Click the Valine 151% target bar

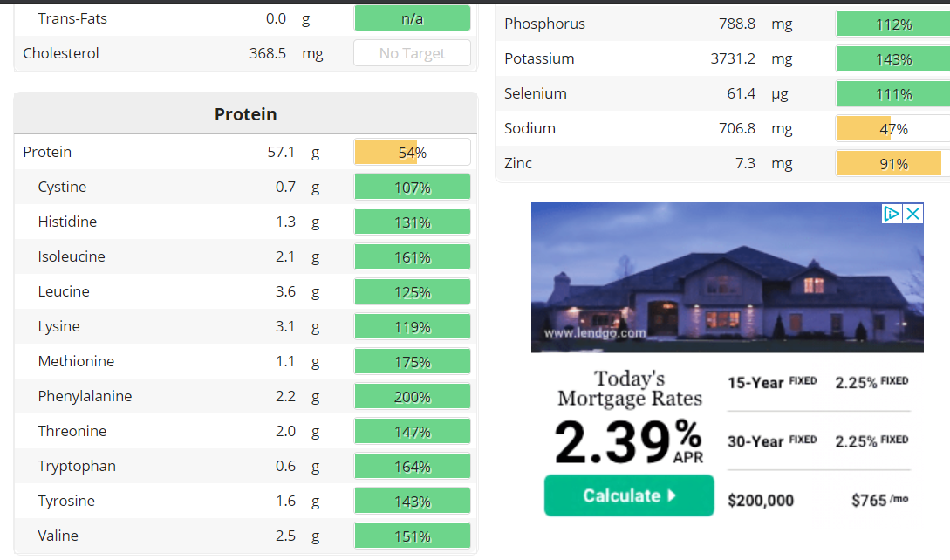tap(412, 536)
